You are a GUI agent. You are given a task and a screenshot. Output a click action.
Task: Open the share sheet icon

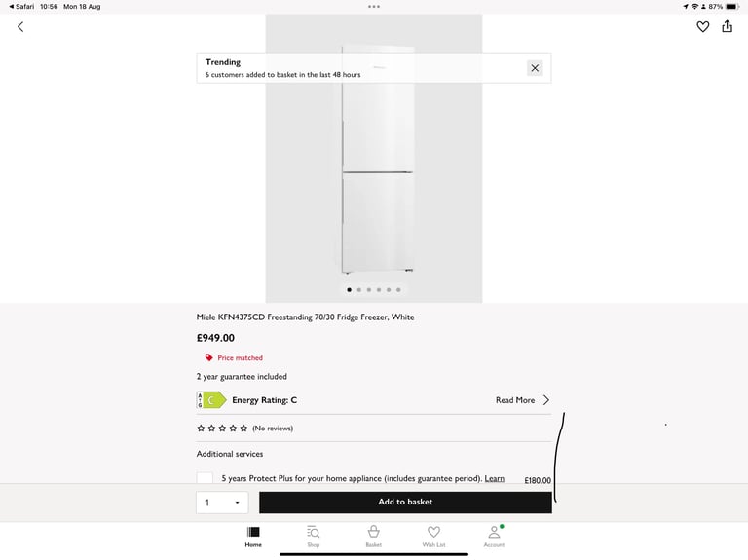727,26
